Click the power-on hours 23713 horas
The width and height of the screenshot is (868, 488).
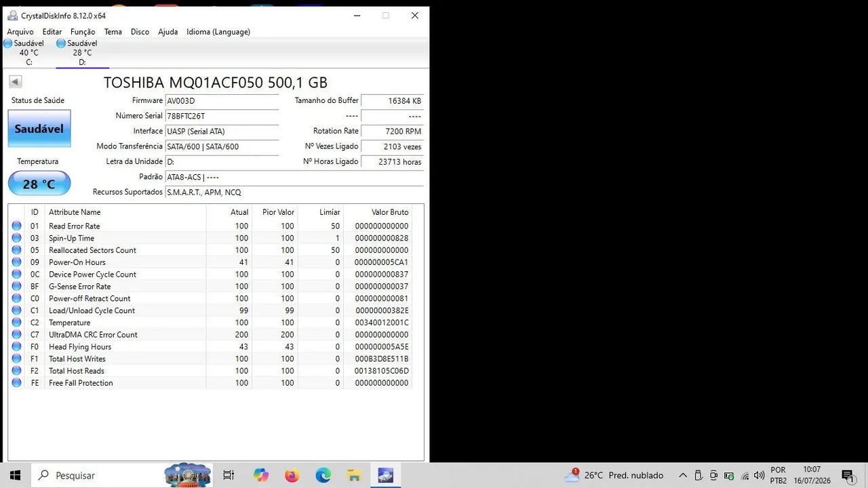(x=393, y=162)
